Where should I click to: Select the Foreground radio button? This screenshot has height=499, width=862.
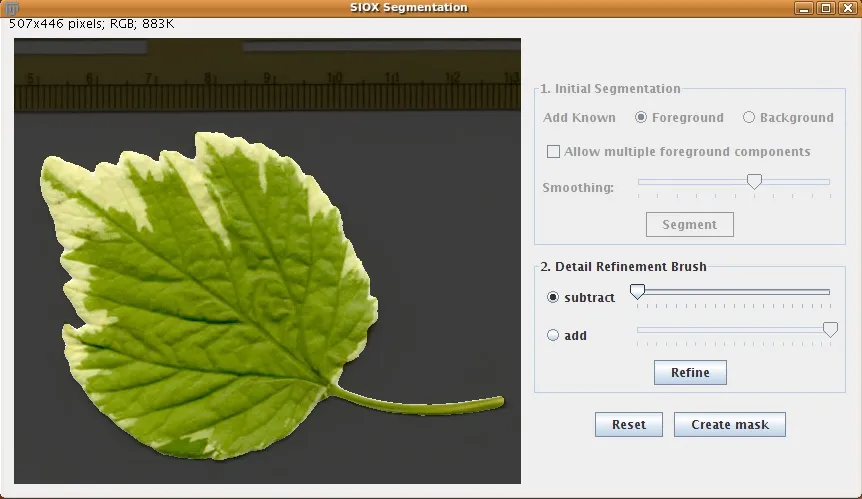(641, 118)
